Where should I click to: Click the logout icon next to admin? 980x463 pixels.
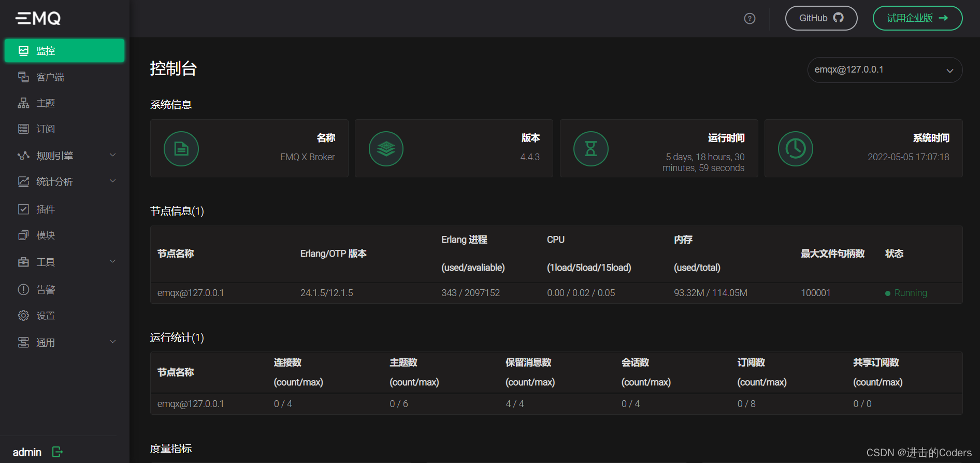pos(57,452)
